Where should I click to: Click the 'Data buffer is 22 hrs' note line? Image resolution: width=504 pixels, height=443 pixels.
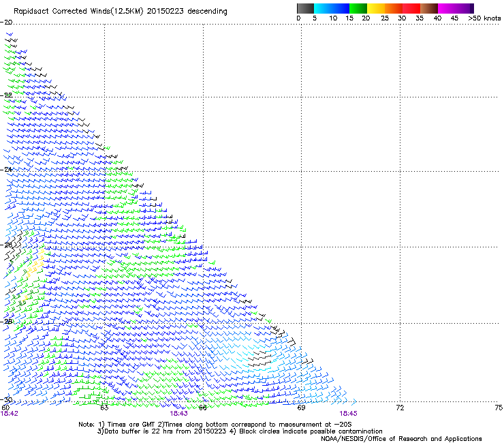point(240,431)
